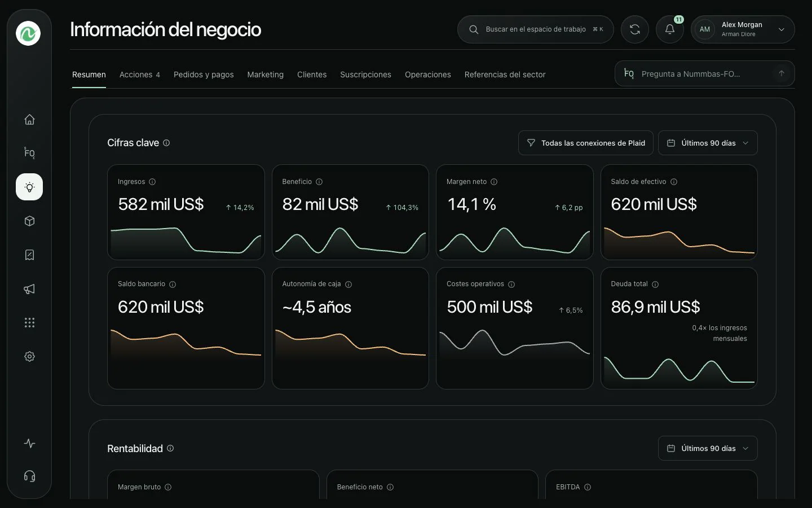Open Últimos 90 días dropdown in Cifras clave

pyautogui.click(x=708, y=143)
